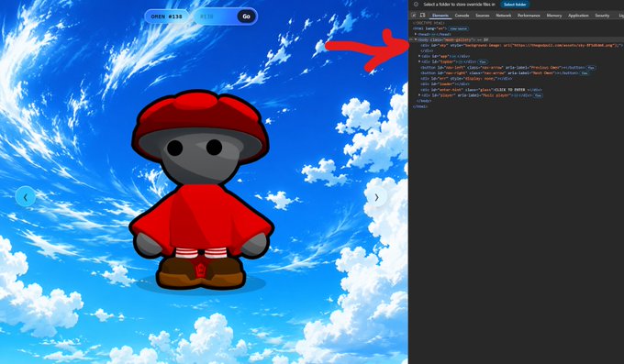Click the info icon beside override folder message
The width and height of the screenshot is (624, 364).
coord(416,5)
